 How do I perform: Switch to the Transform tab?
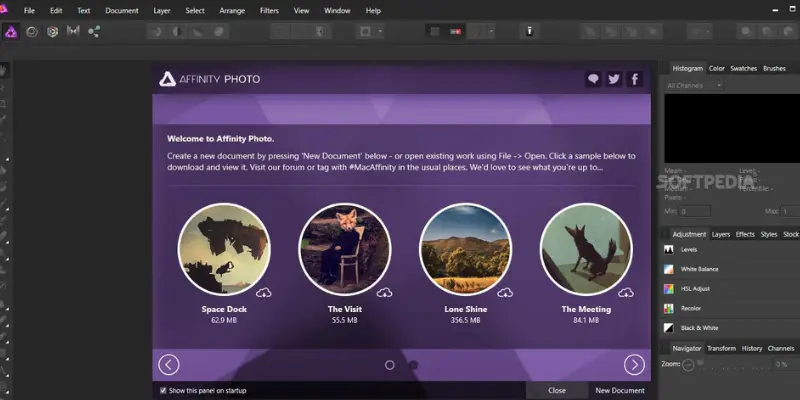[x=721, y=348]
